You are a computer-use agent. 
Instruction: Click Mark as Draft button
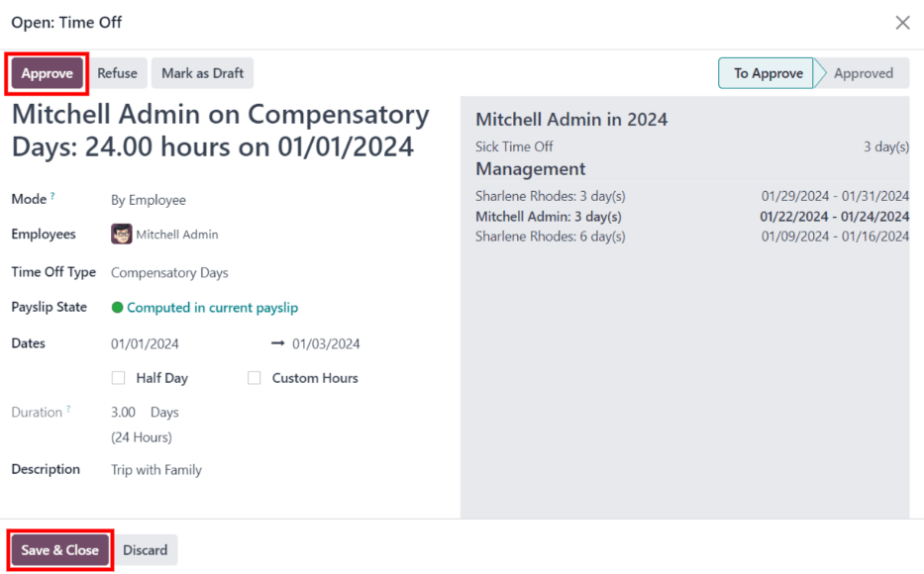[x=202, y=73]
